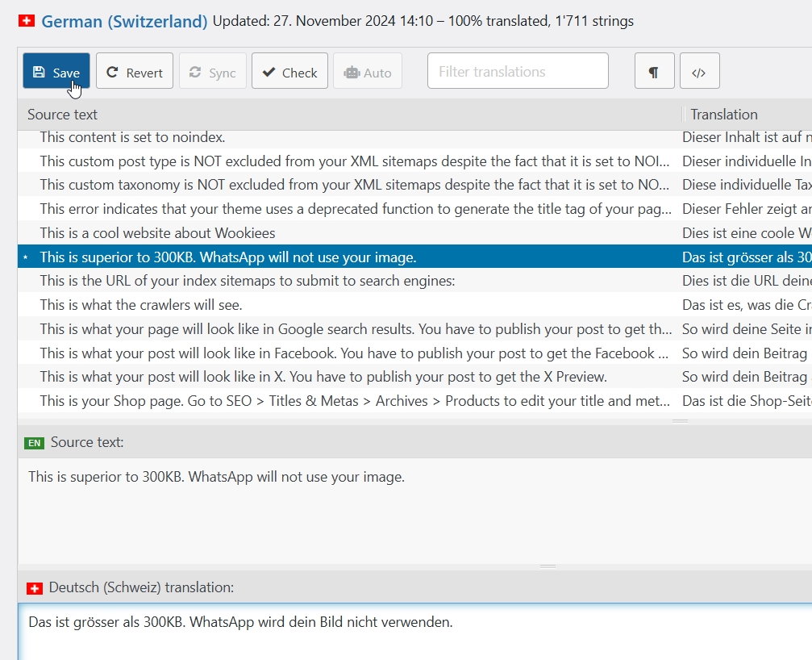Image resolution: width=812 pixels, height=660 pixels.
Task: Click the resize handle below the strings list
Action: tap(680, 420)
